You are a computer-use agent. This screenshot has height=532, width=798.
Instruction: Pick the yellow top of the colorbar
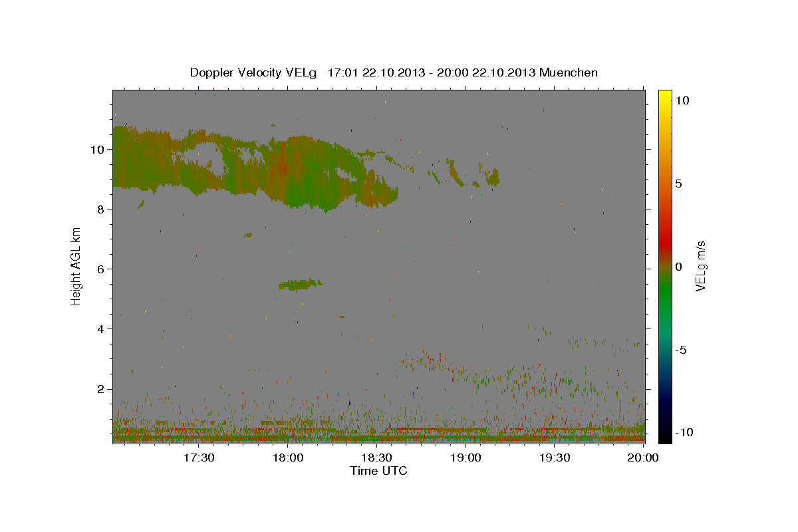tap(664, 95)
